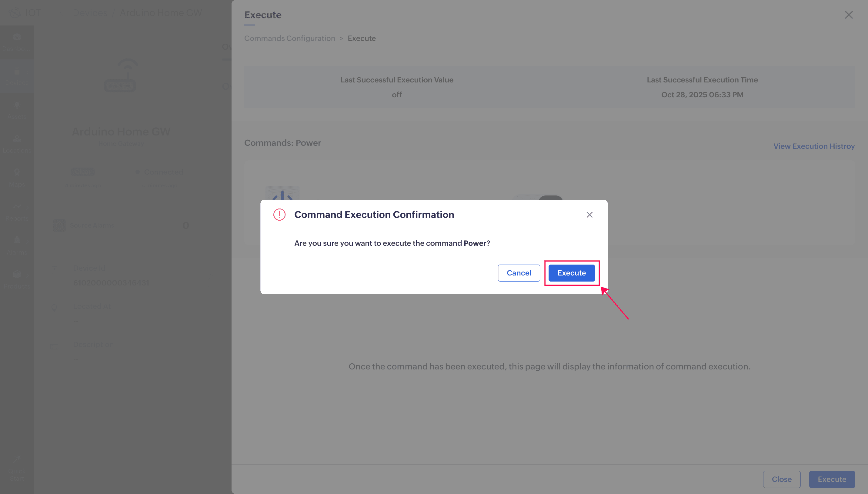The height and width of the screenshot is (494, 868).
Task: Expand the Alarms sidebar menu
Action: click(17, 246)
